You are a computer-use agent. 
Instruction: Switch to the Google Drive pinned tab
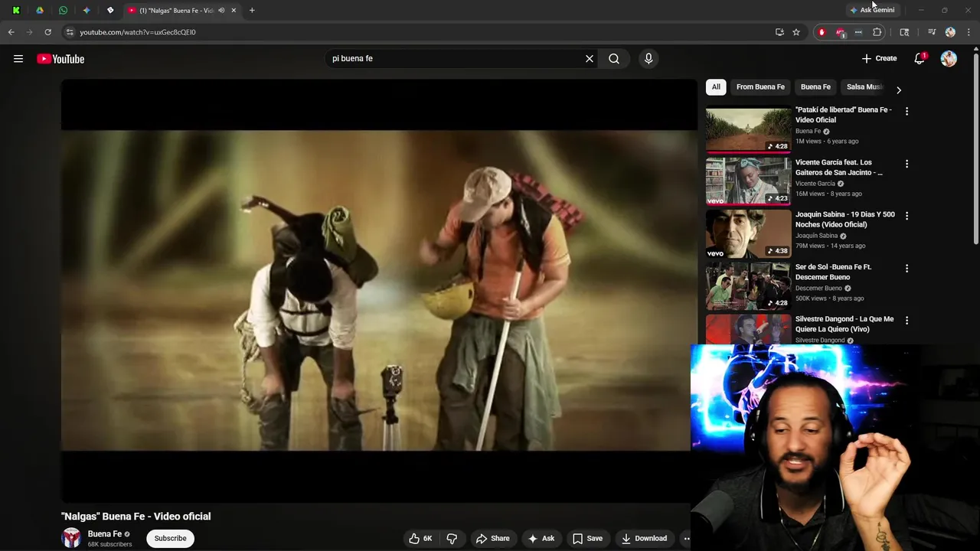40,10
